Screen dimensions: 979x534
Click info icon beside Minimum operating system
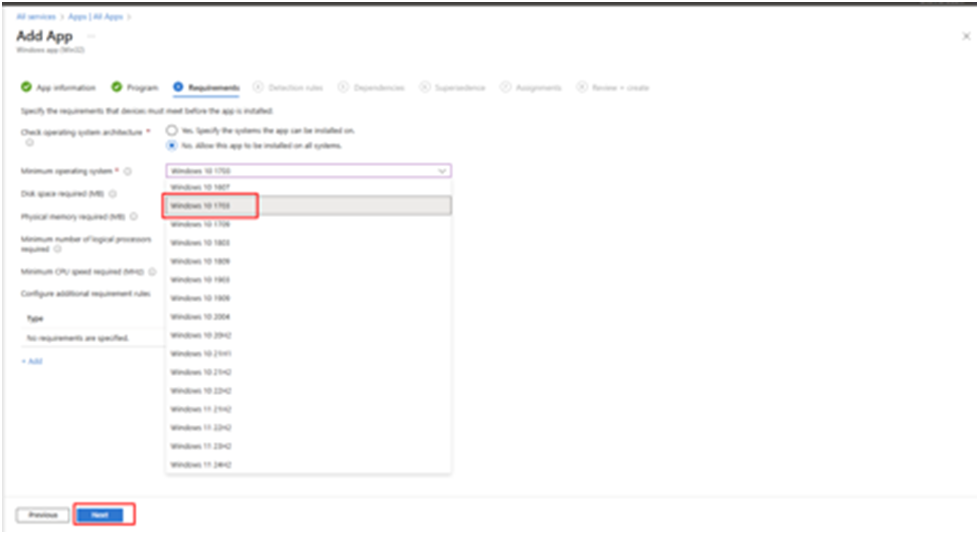[x=127, y=171]
